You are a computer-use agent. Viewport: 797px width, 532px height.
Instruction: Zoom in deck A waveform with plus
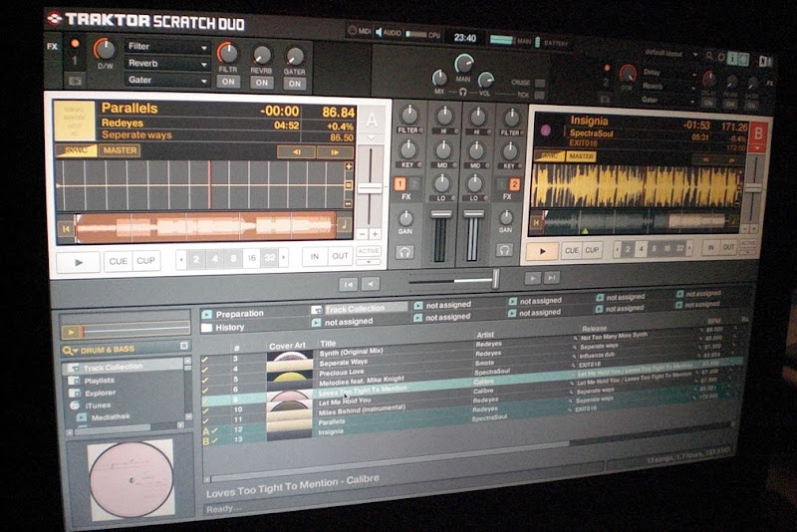tap(349, 166)
